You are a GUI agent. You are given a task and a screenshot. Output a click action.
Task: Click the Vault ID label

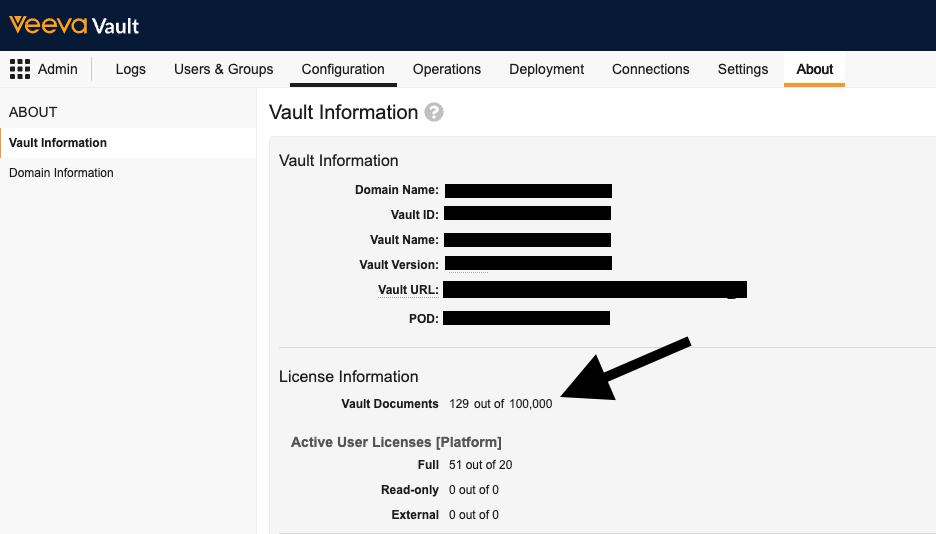414,215
